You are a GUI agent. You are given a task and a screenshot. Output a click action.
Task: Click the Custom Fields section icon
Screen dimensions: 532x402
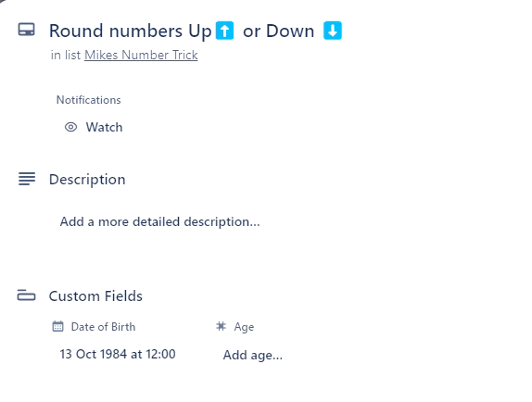(x=26, y=295)
